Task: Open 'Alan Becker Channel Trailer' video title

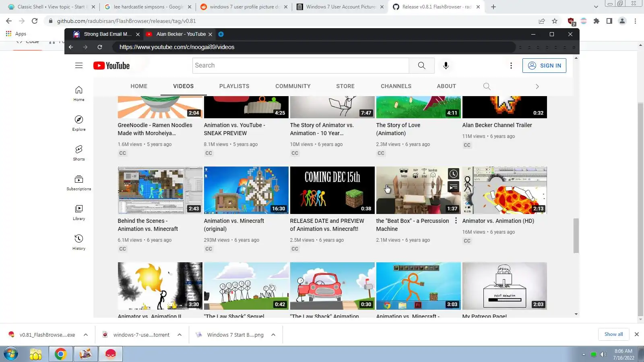Action: (497, 125)
